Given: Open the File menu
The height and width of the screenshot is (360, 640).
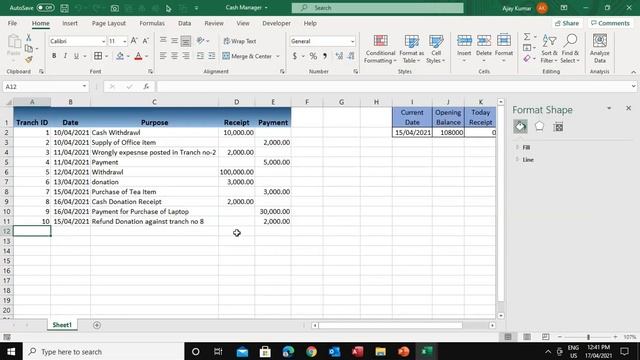Looking at the screenshot, I should 12,23.
